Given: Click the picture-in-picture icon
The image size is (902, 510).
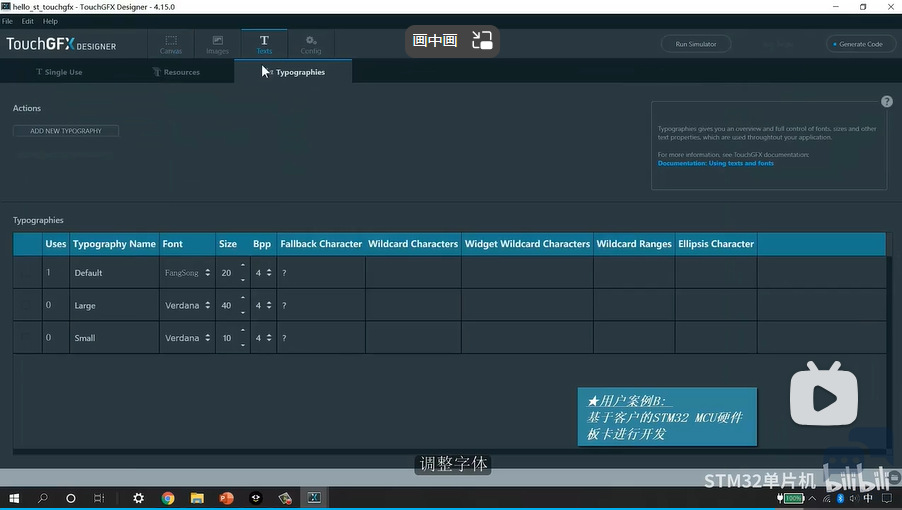Looking at the screenshot, I should click(x=482, y=40).
